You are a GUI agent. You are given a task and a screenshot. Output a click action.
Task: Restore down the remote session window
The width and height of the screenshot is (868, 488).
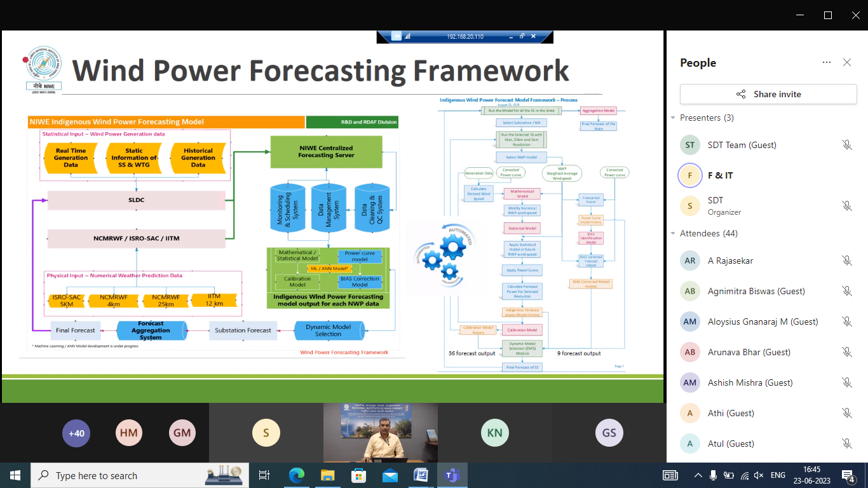tap(522, 36)
